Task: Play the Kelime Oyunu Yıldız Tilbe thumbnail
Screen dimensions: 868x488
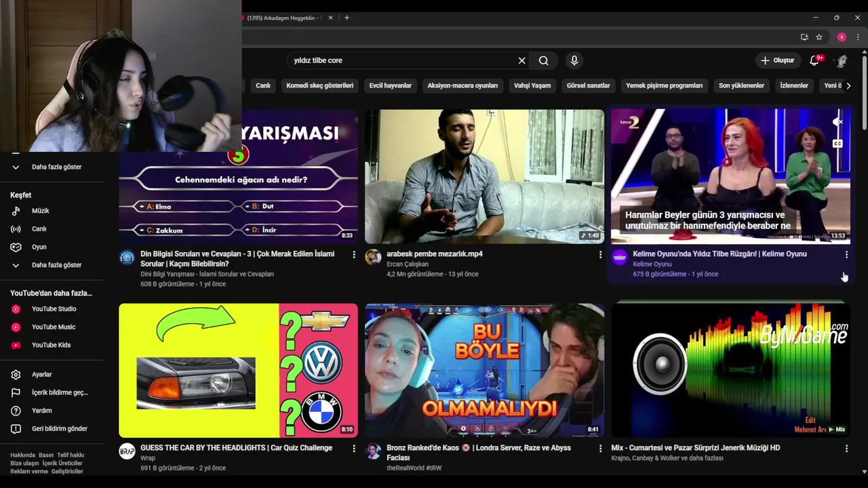Action: pyautogui.click(x=730, y=176)
